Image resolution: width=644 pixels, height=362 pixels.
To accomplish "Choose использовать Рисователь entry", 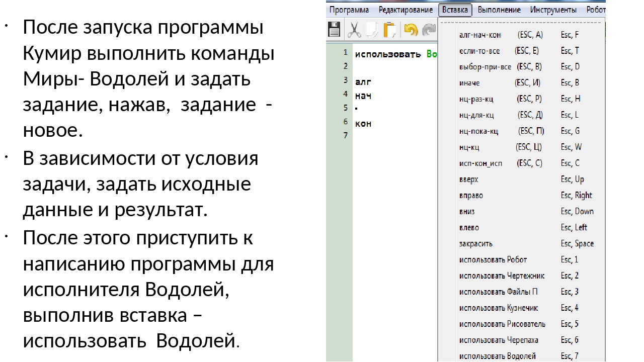I will coord(522,324).
